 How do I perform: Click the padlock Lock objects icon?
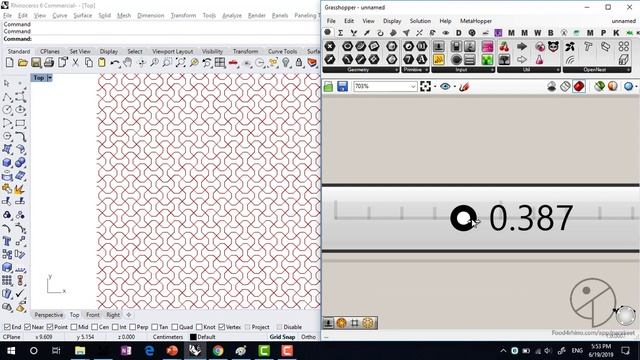pyautogui.click(x=299, y=62)
